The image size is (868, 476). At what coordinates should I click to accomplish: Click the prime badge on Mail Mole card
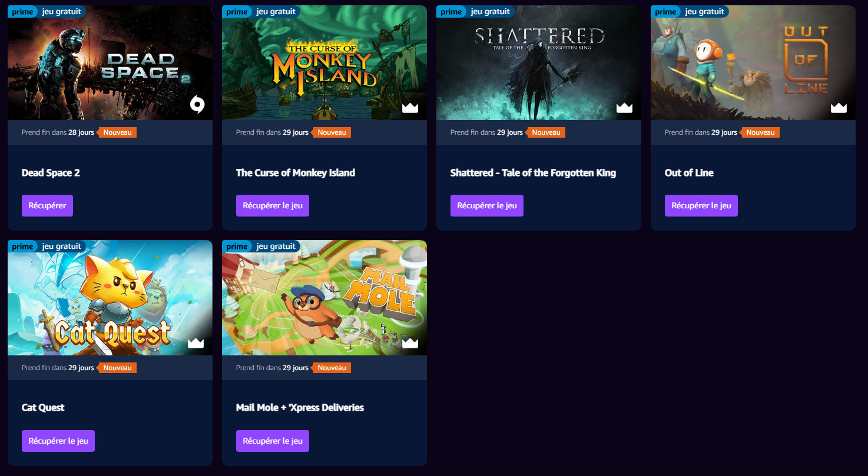[x=237, y=246]
